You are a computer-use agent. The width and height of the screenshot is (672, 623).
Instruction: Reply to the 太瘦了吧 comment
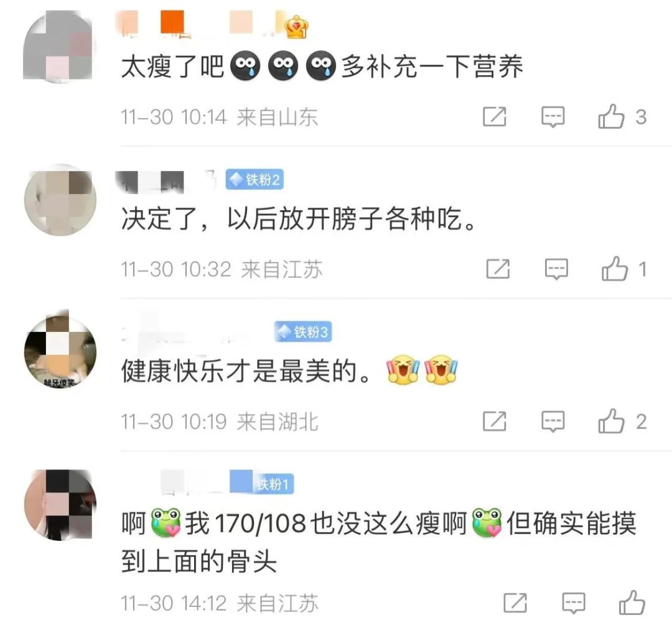click(x=553, y=117)
